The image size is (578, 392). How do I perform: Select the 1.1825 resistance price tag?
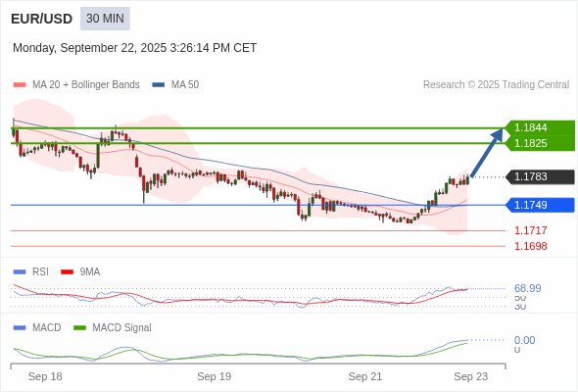(540, 143)
